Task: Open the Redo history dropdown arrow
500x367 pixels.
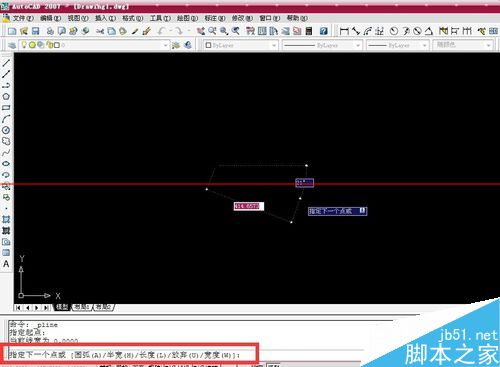Action: click(x=188, y=31)
